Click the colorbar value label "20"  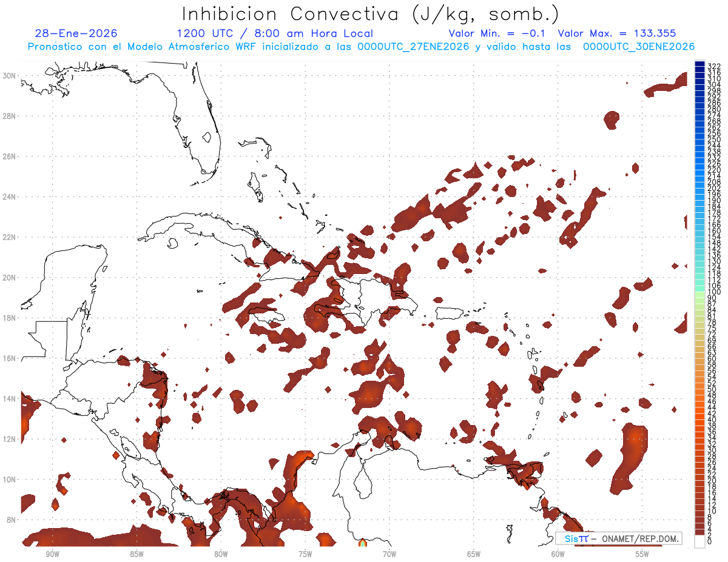coord(712,480)
